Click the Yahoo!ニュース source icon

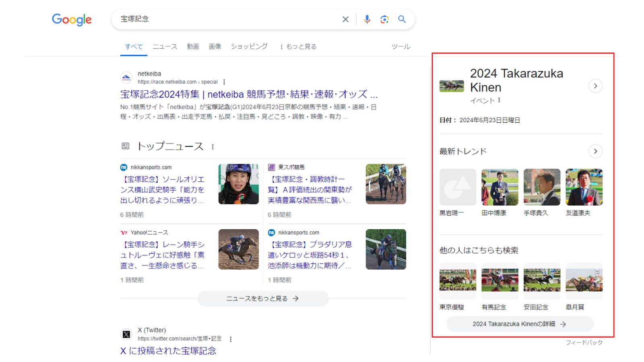(x=124, y=233)
